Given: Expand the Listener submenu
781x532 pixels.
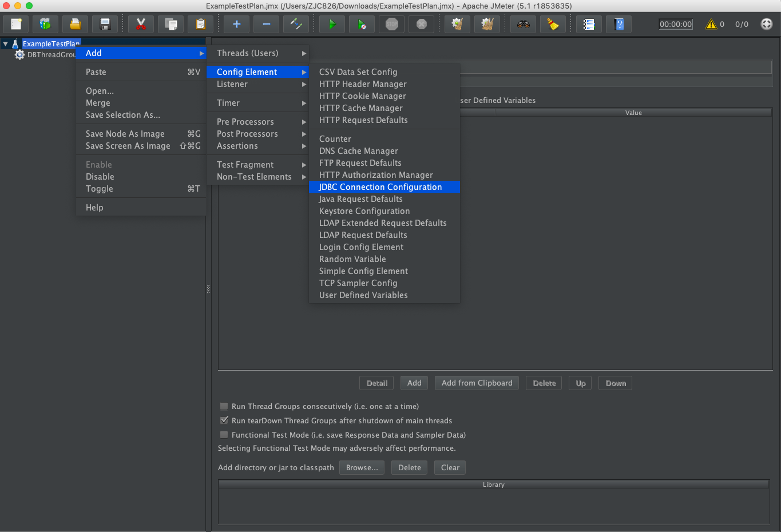Looking at the screenshot, I should [257, 84].
